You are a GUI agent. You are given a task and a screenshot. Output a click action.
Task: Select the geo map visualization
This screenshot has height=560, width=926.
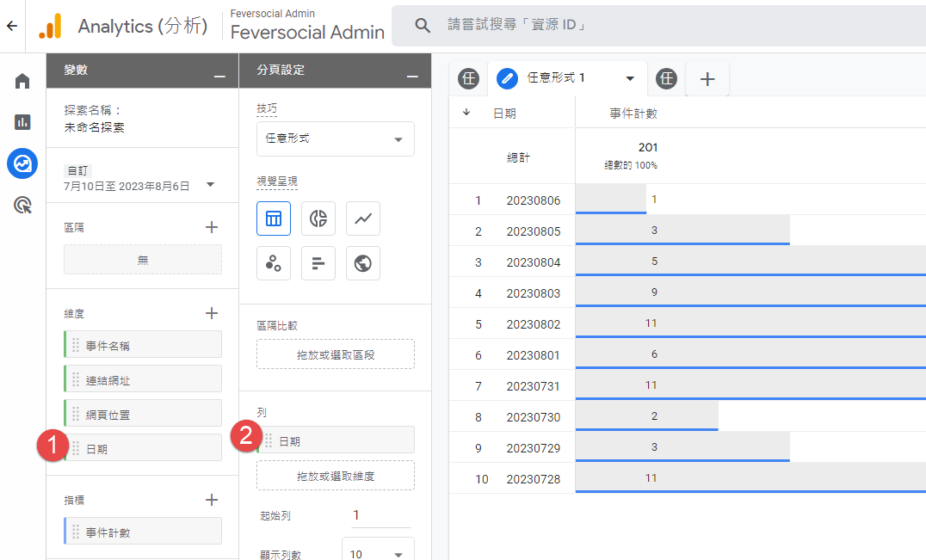tap(363, 263)
